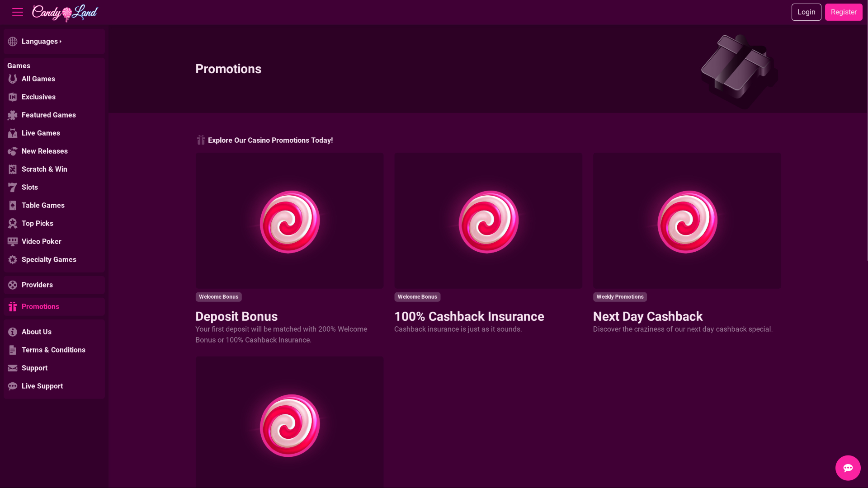This screenshot has width=868, height=488.
Task: Click the Specialty Games gear icon
Action: pyautogui.click(x=12, y=259)
